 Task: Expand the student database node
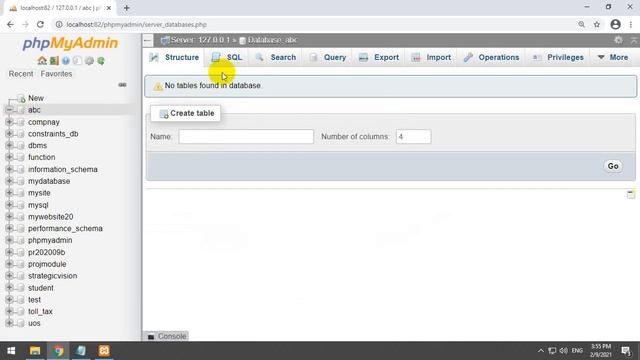(9, 287)
